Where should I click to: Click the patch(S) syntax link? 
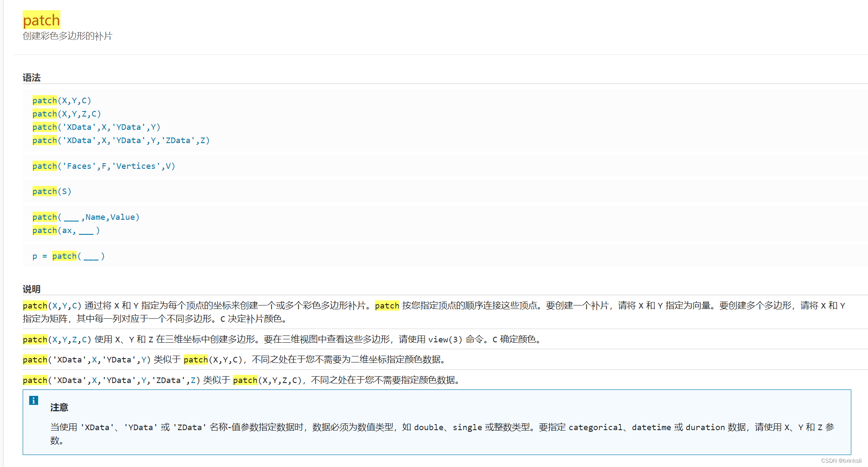coord(52,192)
